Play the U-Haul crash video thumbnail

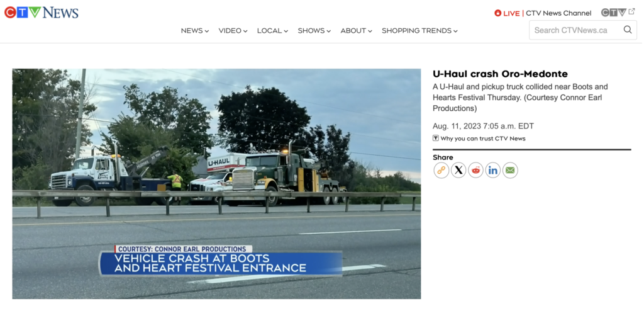pyautogui.click(x=216, y=184)
